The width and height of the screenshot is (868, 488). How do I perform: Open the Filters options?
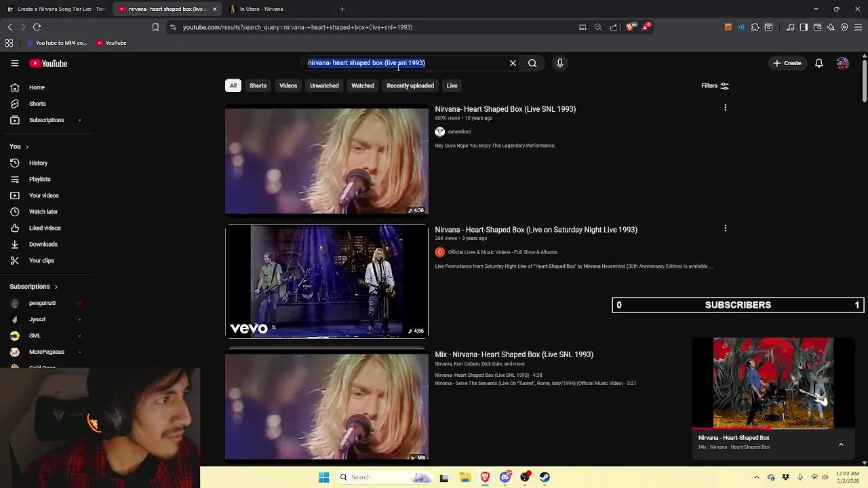(x=715, y=86)
